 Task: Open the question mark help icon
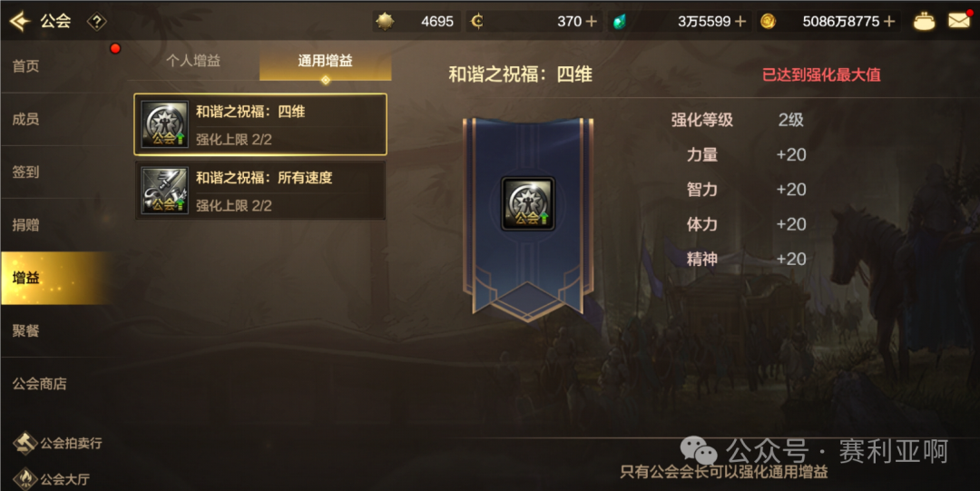96,22
